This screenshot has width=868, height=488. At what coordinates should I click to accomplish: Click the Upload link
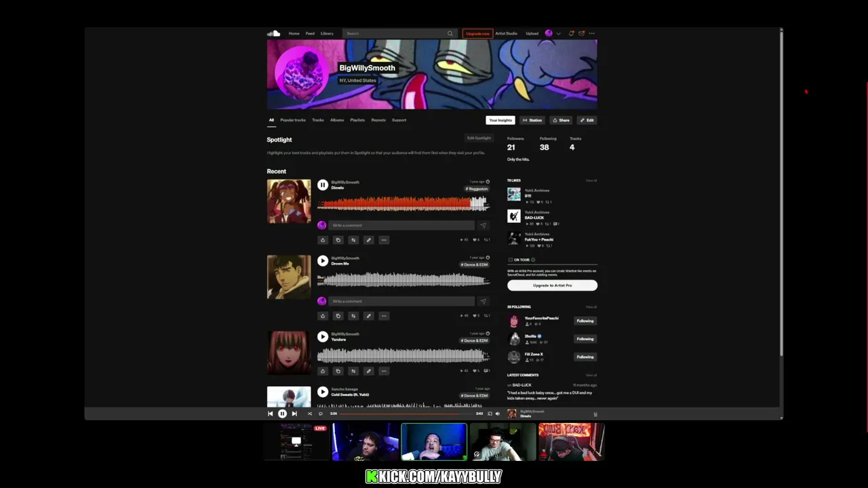coord(532,33)
